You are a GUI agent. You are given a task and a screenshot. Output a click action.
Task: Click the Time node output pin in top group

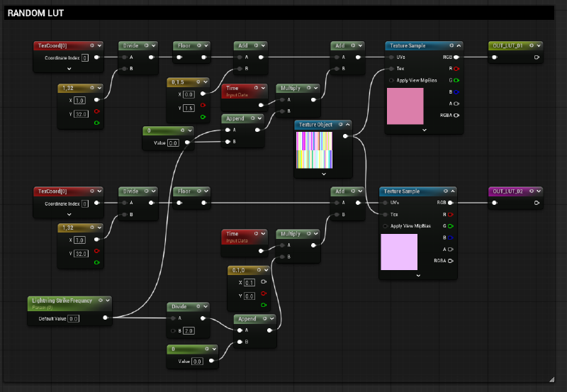[262, 104]
